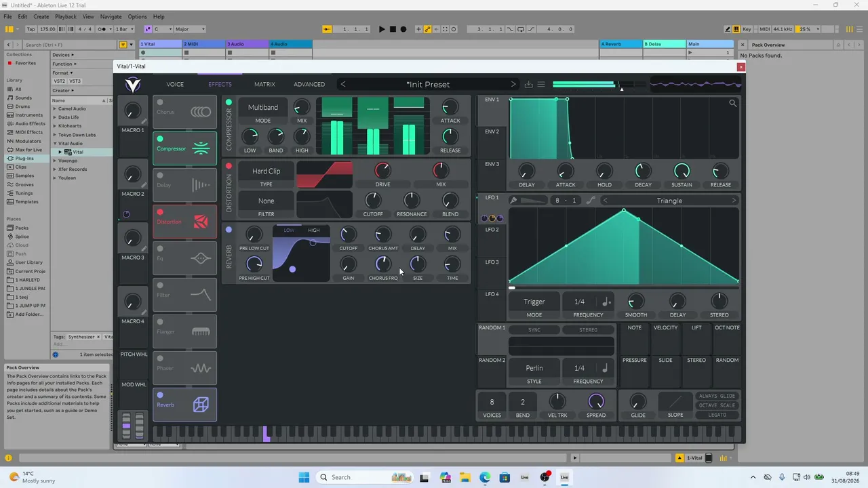Open the LFO Trigger mode selector
Screen dimensions: 868x488
534,302
